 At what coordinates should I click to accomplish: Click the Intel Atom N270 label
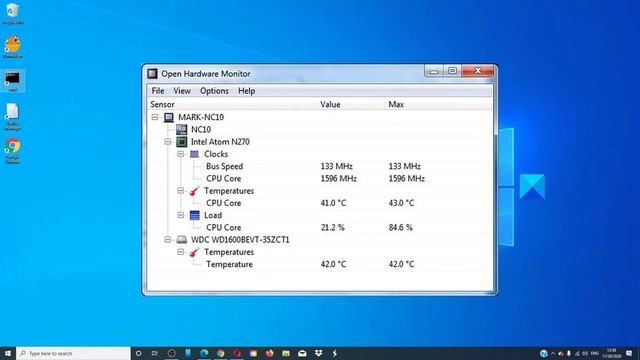point(220,142)
